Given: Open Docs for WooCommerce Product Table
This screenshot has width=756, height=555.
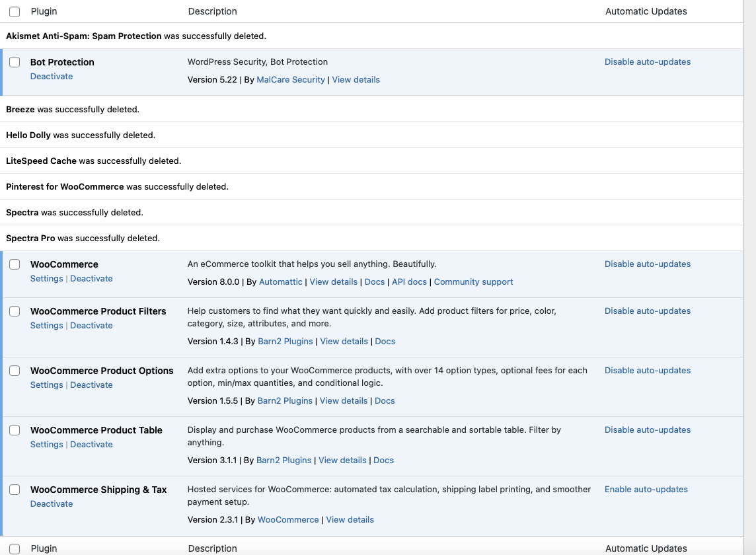Looking at the screenshot, I should point(384,460).
